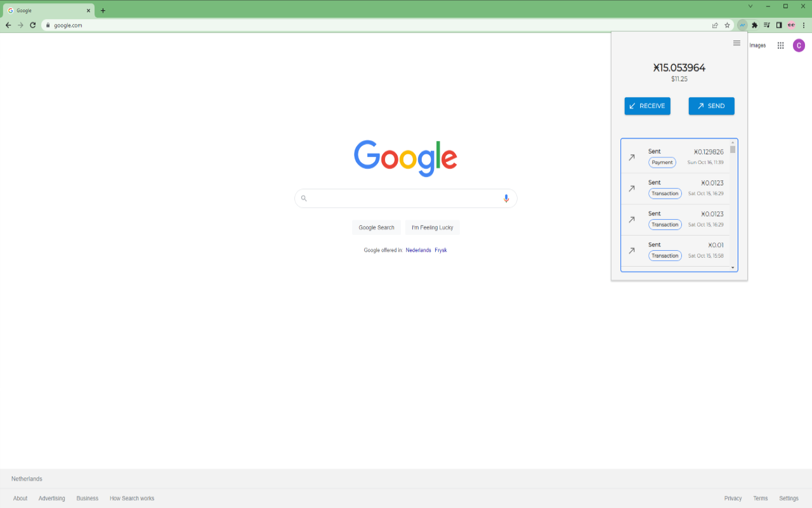Open the About footer link
The width and height of the screenshot is (812, 508).
coord(20,498)
